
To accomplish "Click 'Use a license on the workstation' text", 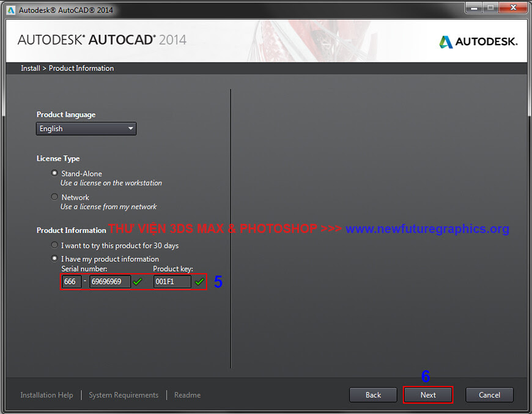I will 111,183.
